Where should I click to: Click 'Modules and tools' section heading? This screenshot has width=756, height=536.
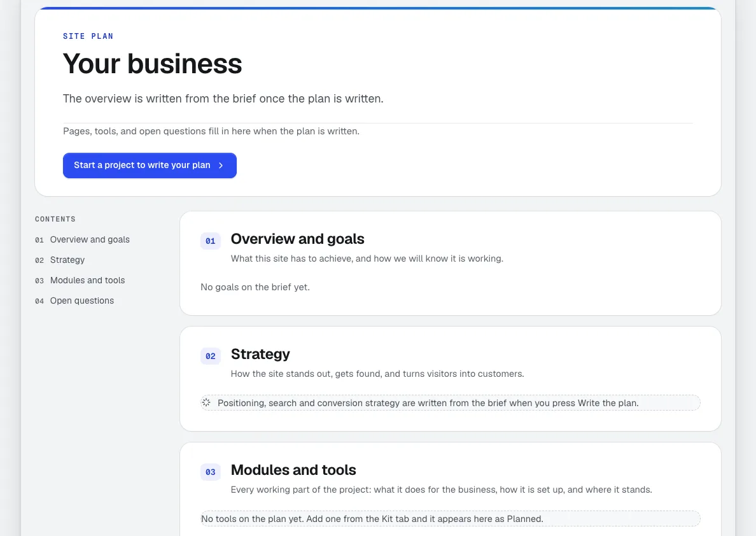pyautogui.click(x=293, y=470)
